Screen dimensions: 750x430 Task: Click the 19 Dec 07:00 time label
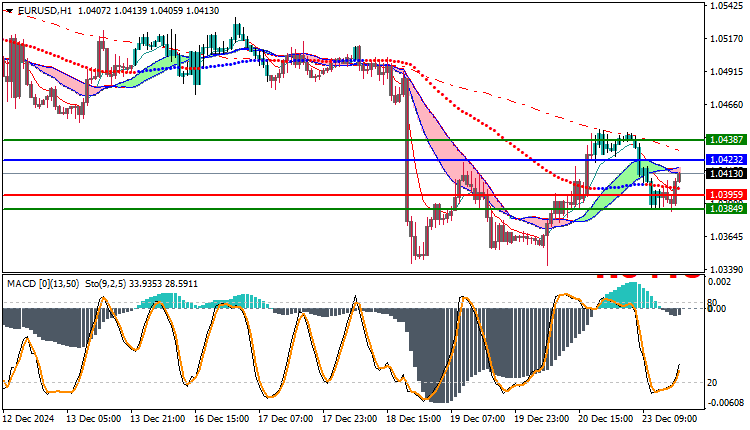coord(478,419)
